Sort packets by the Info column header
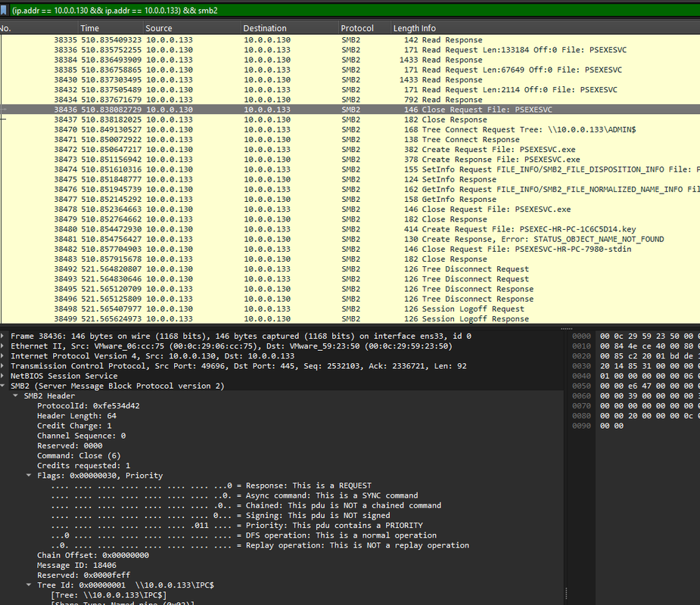 click(x=560, y=28)
